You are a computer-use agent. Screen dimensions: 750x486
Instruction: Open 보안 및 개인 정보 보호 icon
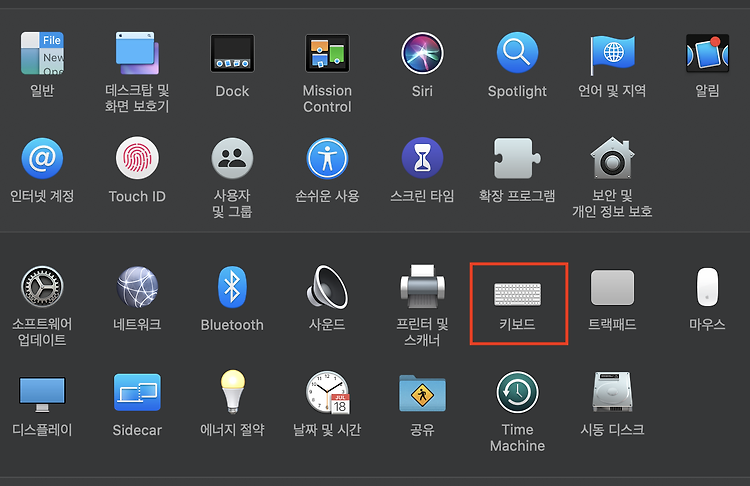click(x=612, y=158)
